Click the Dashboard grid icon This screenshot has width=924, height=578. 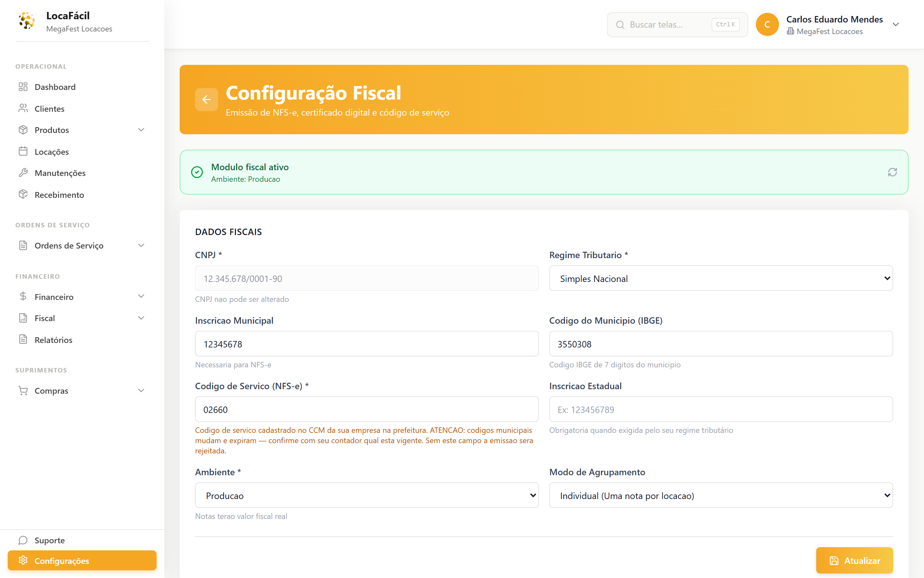pyautogui.click(x=23, y=87)
